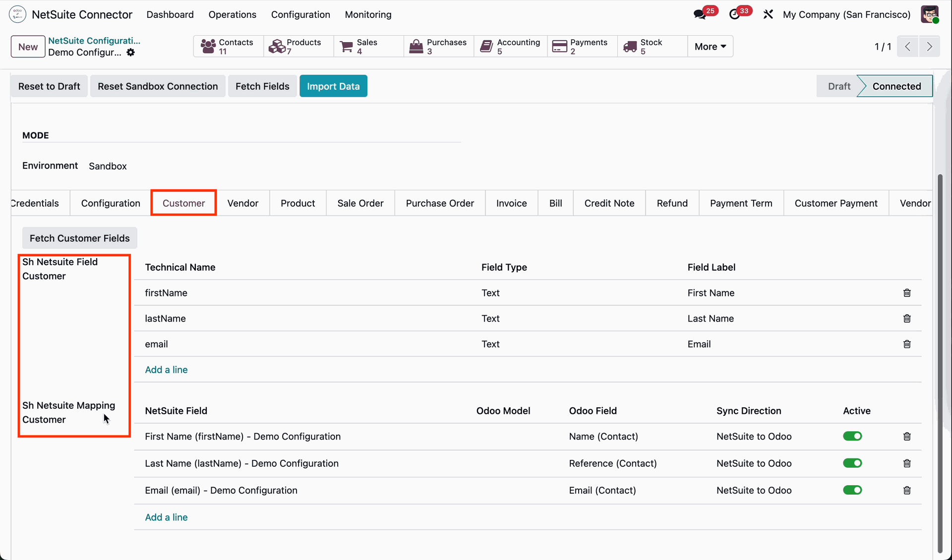Viewport: 952px width, 560px height.
Task: Click Reset to Draft
Action: click(x=49, y=86)
